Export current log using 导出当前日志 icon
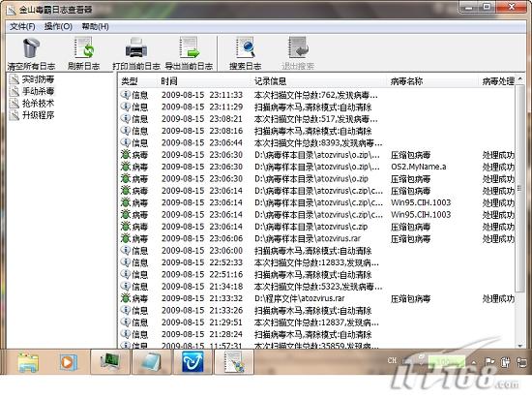 pyautogui.click(x=189, y=47)
